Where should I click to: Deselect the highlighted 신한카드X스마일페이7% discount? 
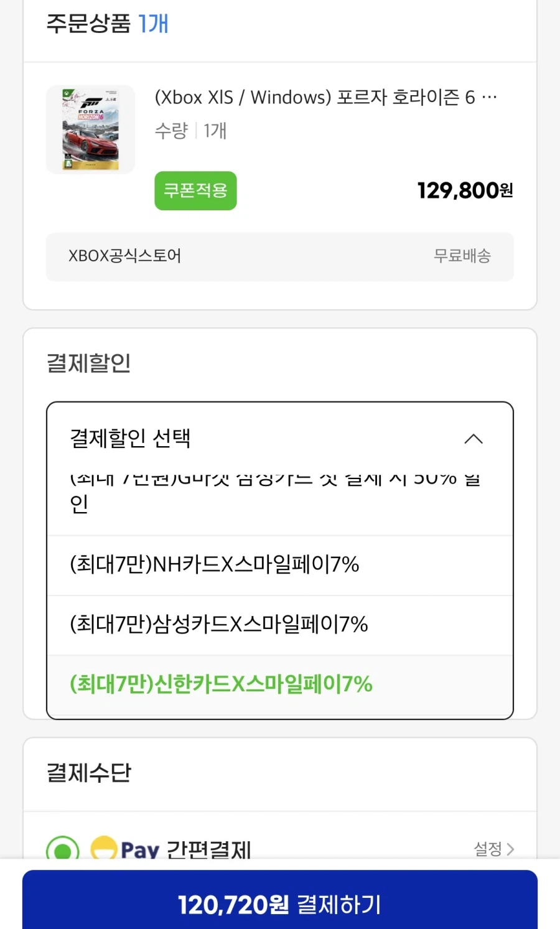pos(220,684)
